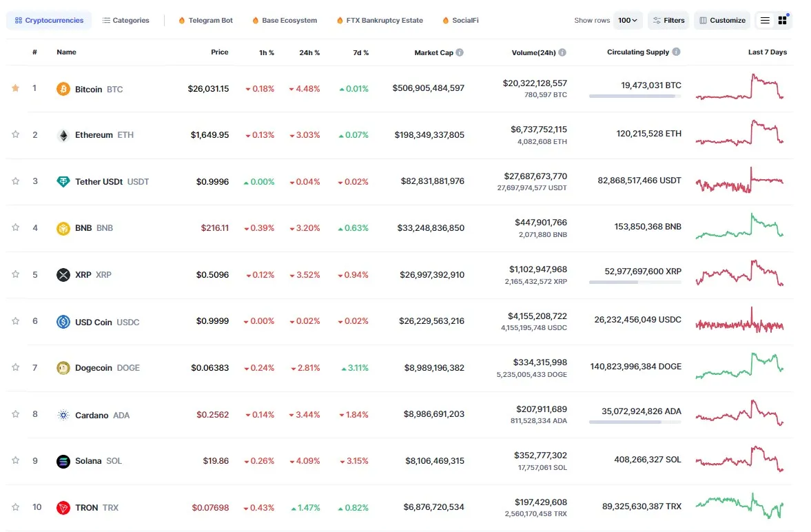Image resolution: width=811 pixels, height=532 pixels.
Task: Add TRON to watchlist star
Action: pyautogui.click(x=16, y=507)
